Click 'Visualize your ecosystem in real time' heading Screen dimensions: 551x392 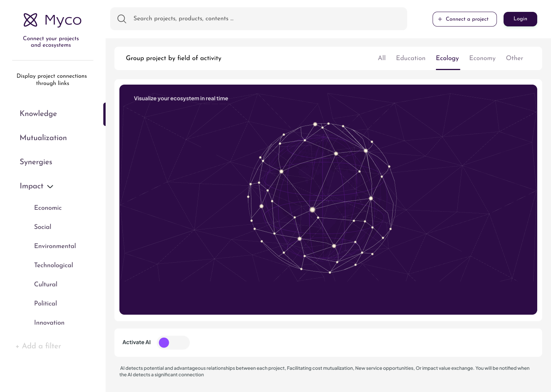(181, 98)
